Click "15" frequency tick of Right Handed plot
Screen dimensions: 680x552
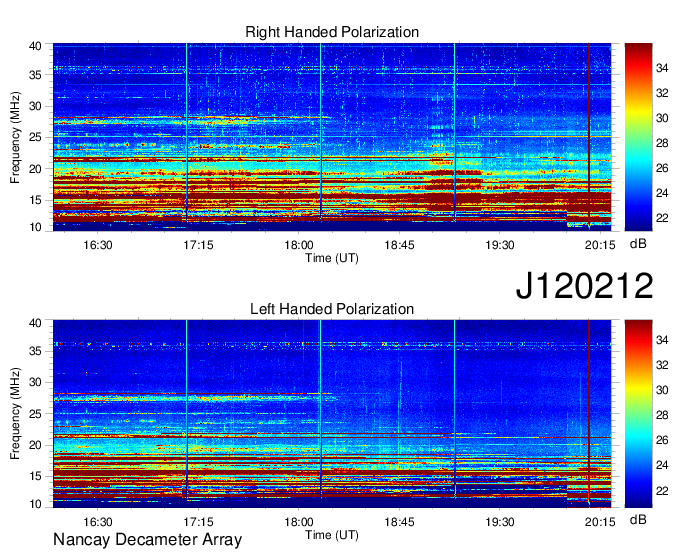35,200
